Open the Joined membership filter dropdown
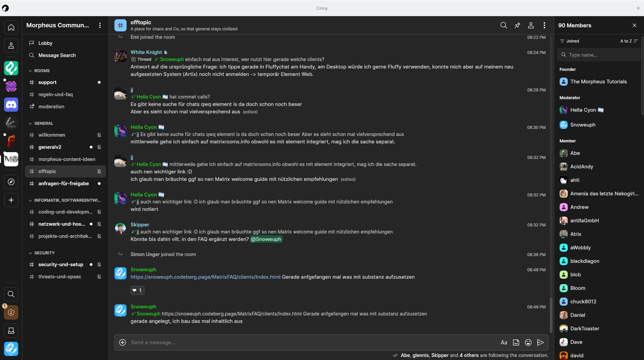 [570, 41]
